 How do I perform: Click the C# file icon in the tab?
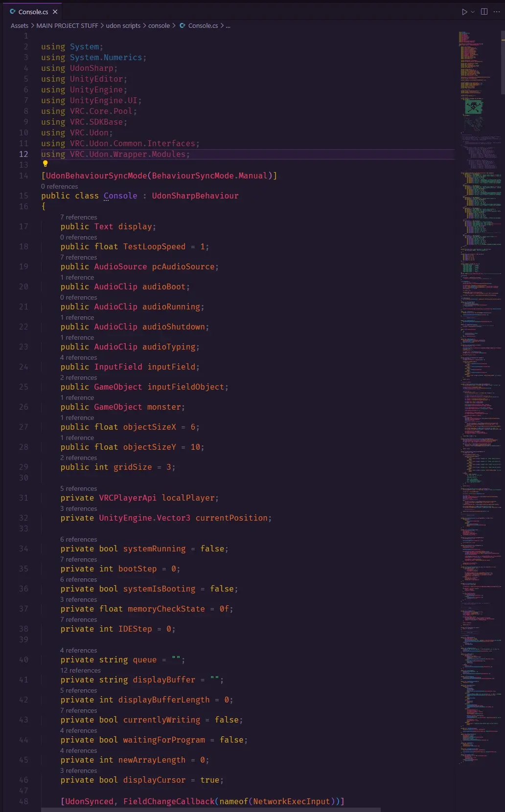13,12
